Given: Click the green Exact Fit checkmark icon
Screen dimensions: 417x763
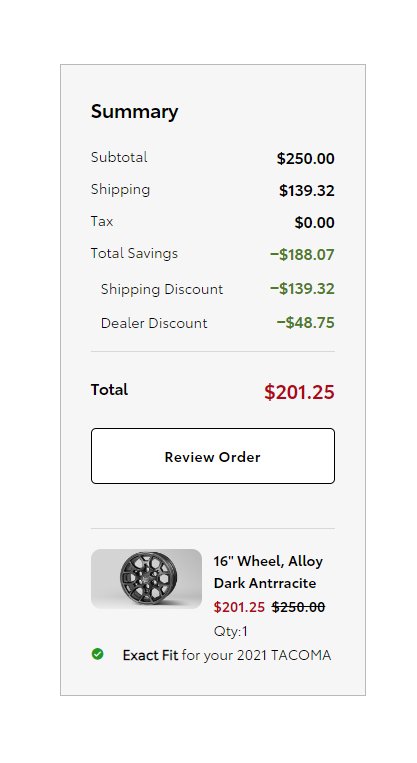Looking at the screenshot, I should [x=97, y=654].
